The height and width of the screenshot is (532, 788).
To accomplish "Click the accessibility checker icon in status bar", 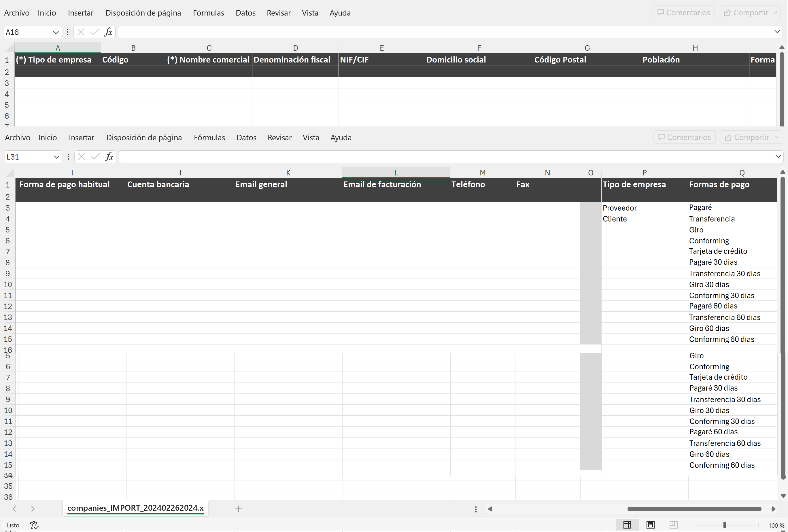I will point(34,525).
